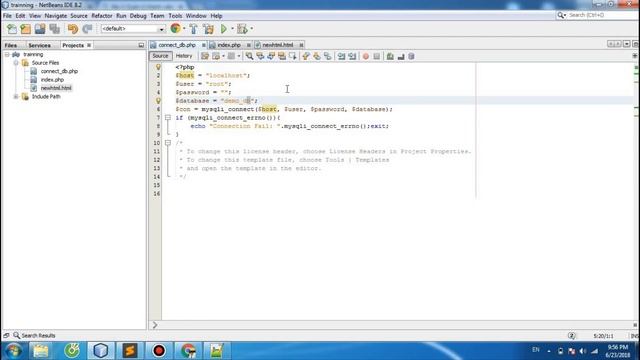The height and width of the screenshot is (360, 640).
Task: Click the Shift Line Left icon
Action: (x=342, y=56)
